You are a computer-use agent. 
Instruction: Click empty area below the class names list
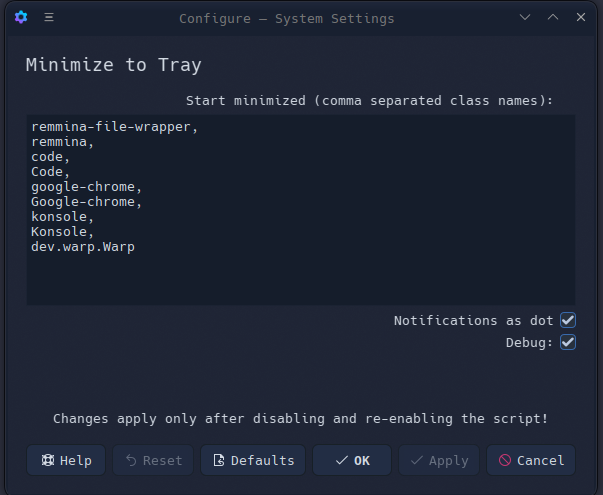301,279
